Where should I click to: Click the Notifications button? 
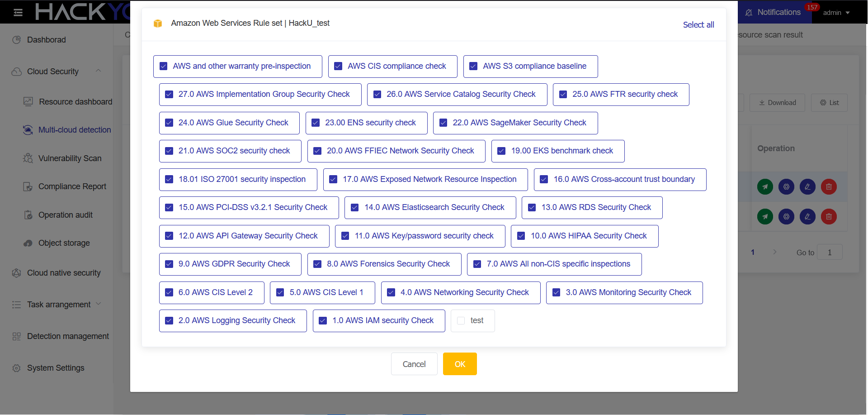pyautogui.click(x=775, y=12)
